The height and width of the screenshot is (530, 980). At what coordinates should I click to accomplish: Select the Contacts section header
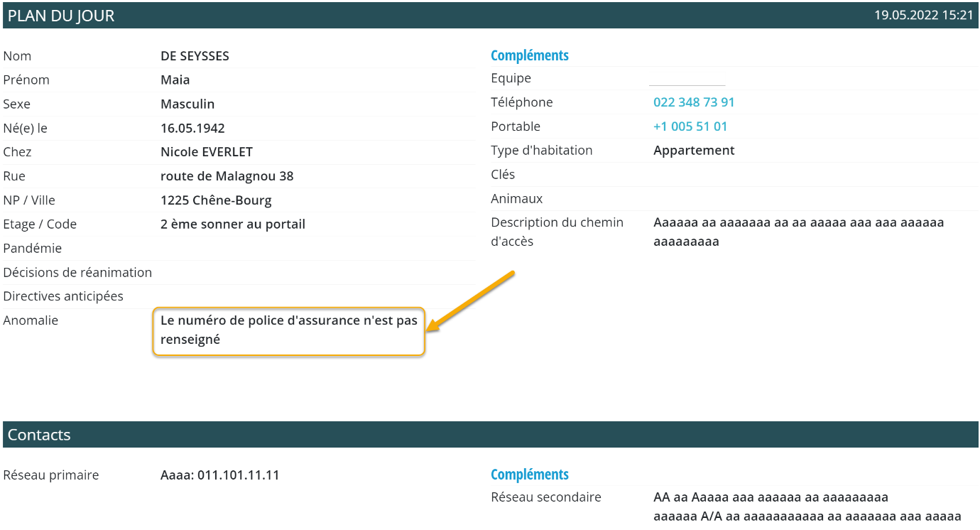coord(39,435)
